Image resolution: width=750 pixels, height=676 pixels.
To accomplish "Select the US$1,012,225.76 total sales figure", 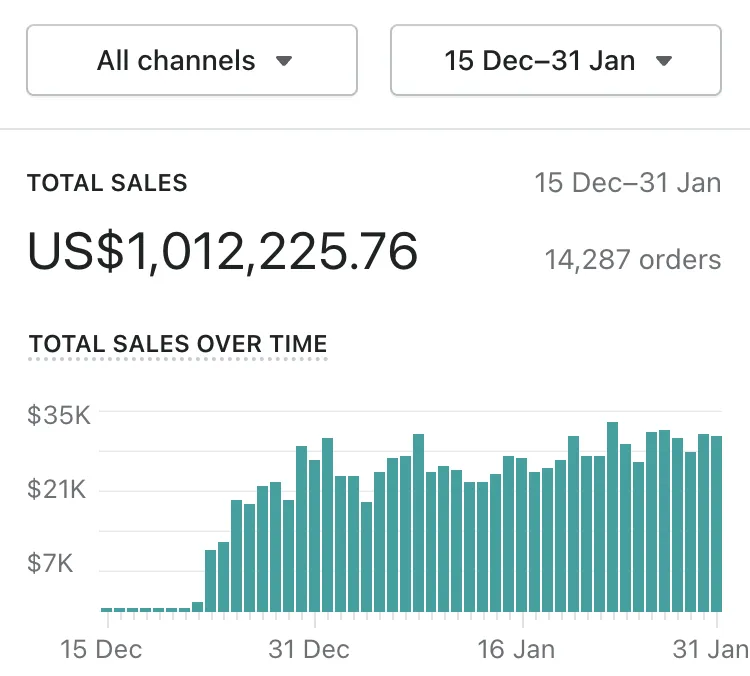I will tap(222, 251).
